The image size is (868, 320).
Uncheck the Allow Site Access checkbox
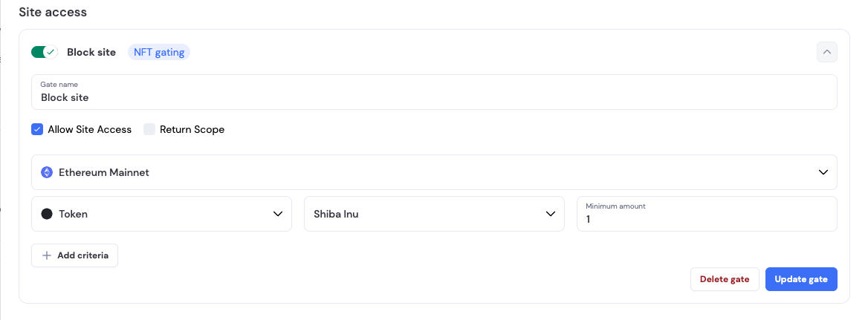pyautogui.click(x=37, y=129)
